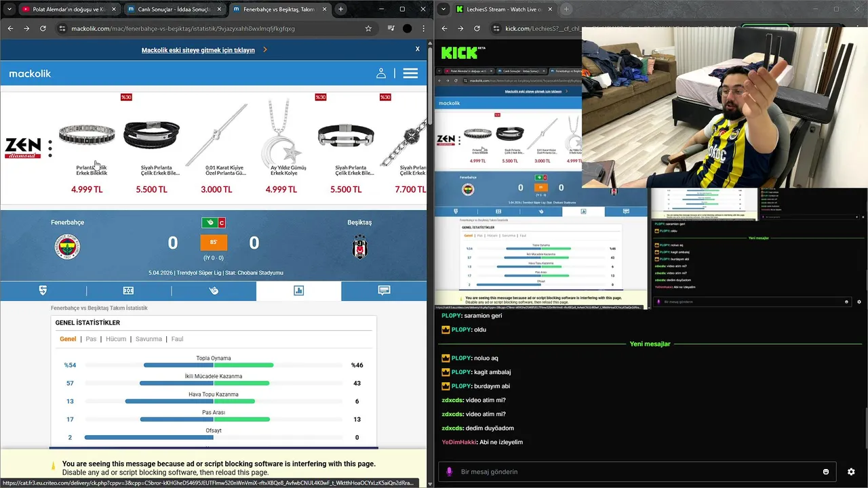
Task: Open the match shield tab icon
Action: 43,290
